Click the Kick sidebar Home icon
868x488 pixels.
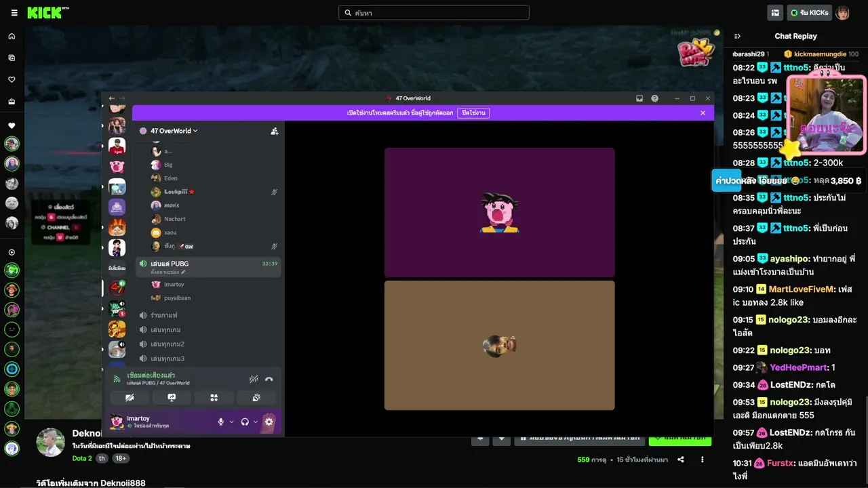[x=12, y=37]
